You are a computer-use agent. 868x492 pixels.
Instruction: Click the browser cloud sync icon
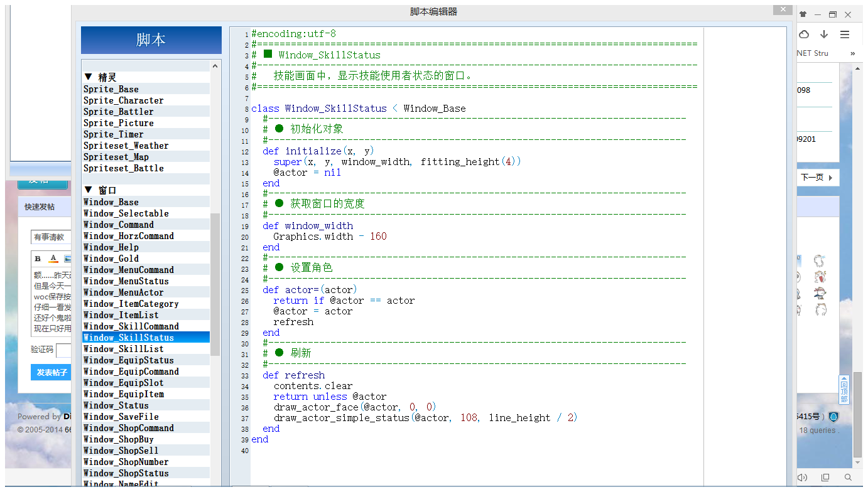tap(804, 35)
